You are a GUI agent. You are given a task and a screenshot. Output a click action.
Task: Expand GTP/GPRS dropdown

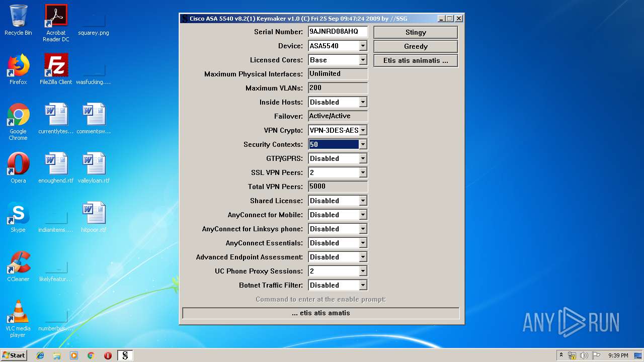(363, 158)
